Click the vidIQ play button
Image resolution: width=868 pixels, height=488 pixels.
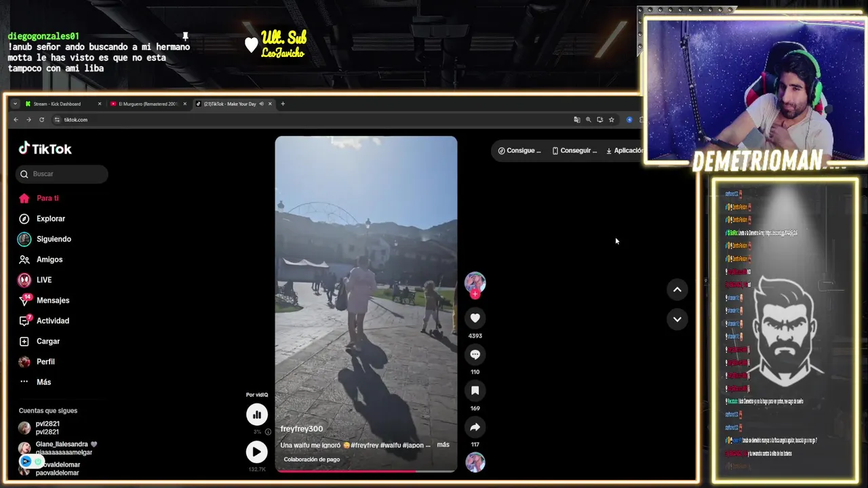click(x=256, y=451)
